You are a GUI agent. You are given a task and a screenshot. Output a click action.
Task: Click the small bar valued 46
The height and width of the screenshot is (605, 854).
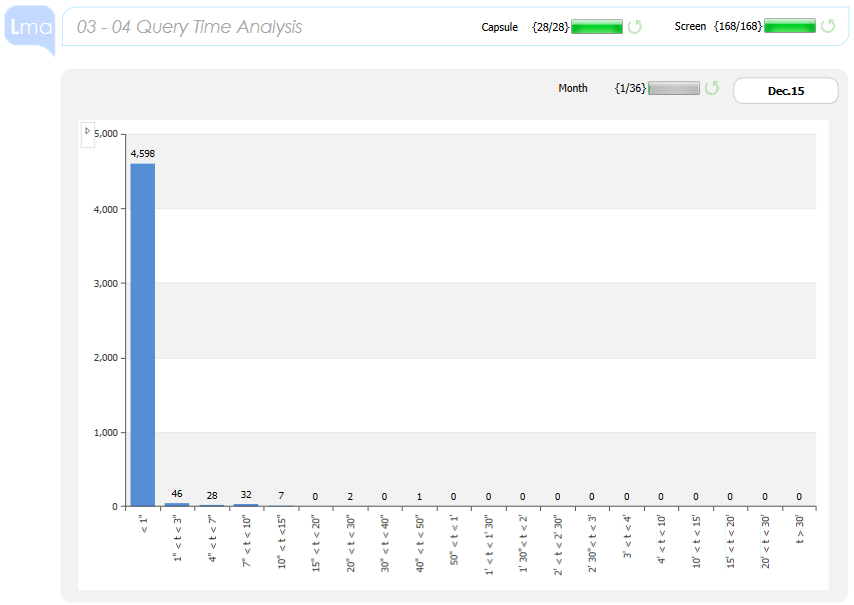pyautogui.click(x=177, y=504)
